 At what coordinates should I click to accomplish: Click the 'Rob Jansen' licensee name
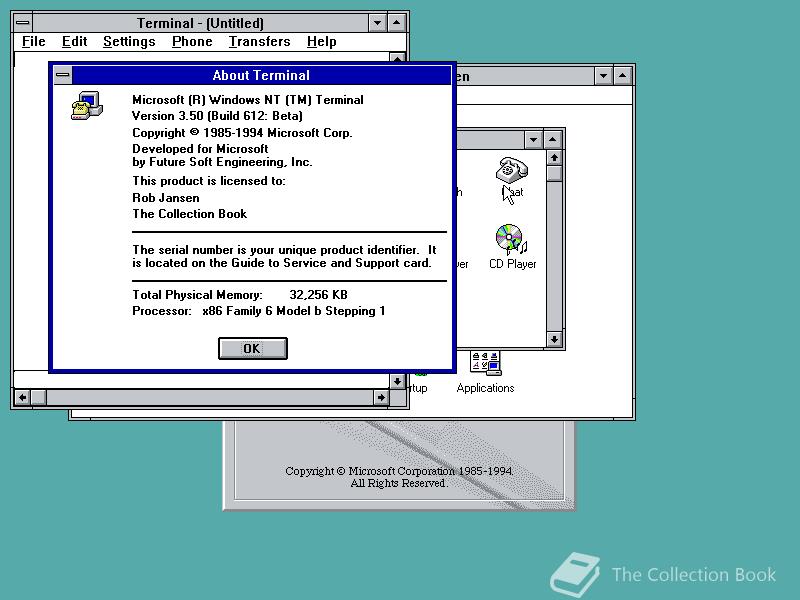click(x=166, y=198)
